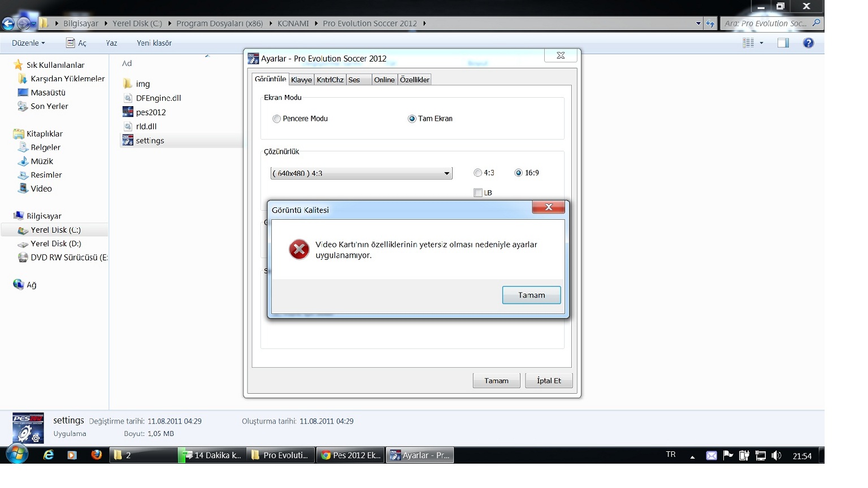Click the volume speaker tray icon
Screen dimensions: 868x488
coord(776,456)
